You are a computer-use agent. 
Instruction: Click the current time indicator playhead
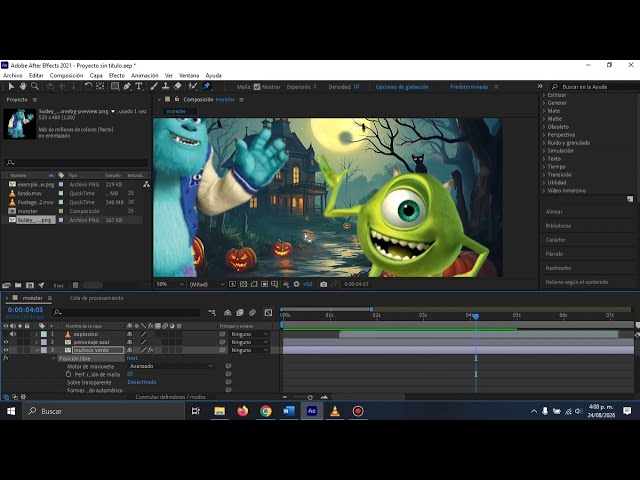(x=476, y=316)
